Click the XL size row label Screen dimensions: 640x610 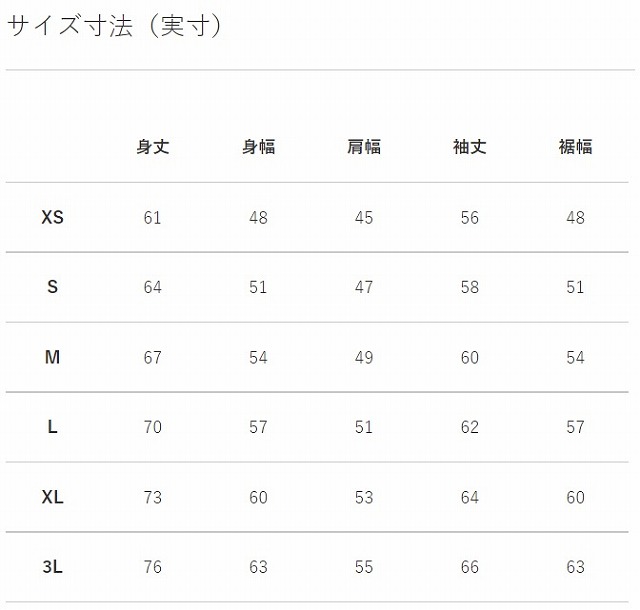(x=53, y=497)
